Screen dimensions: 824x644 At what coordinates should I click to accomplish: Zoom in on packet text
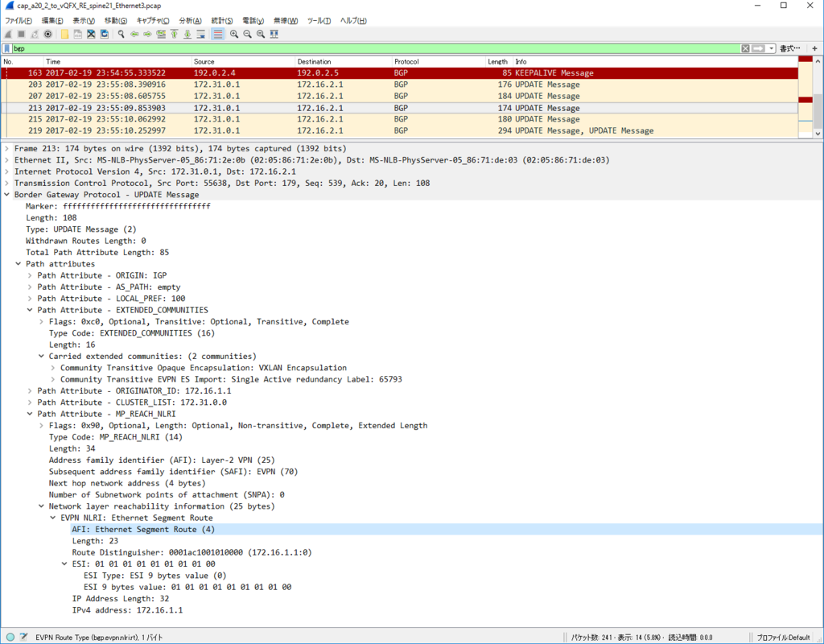click(234, 34)
